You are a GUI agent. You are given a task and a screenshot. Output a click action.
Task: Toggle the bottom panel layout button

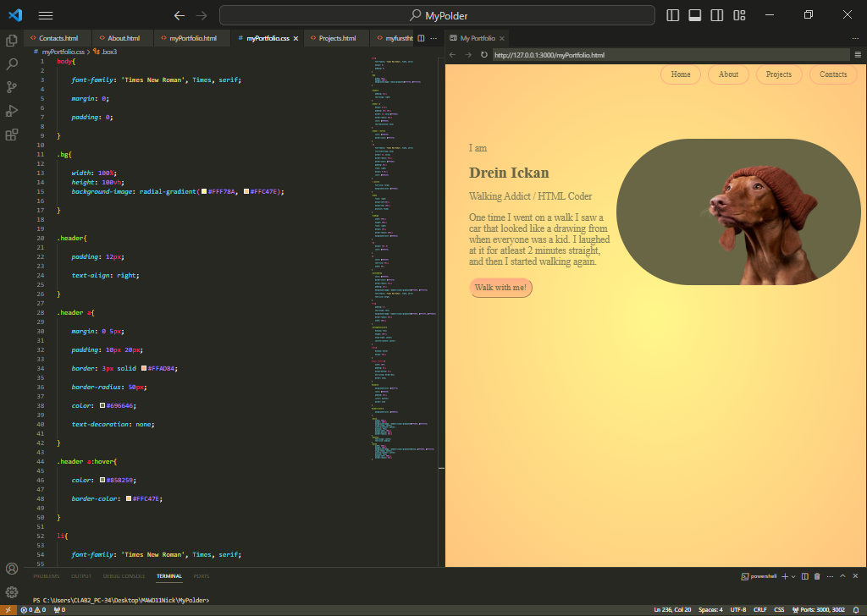(695, 15)
